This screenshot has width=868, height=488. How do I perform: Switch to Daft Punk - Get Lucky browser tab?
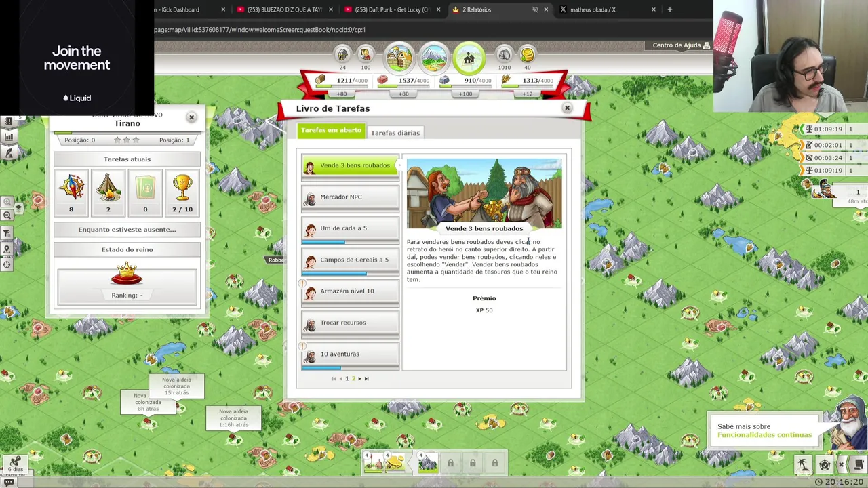(x=393, y=9)
